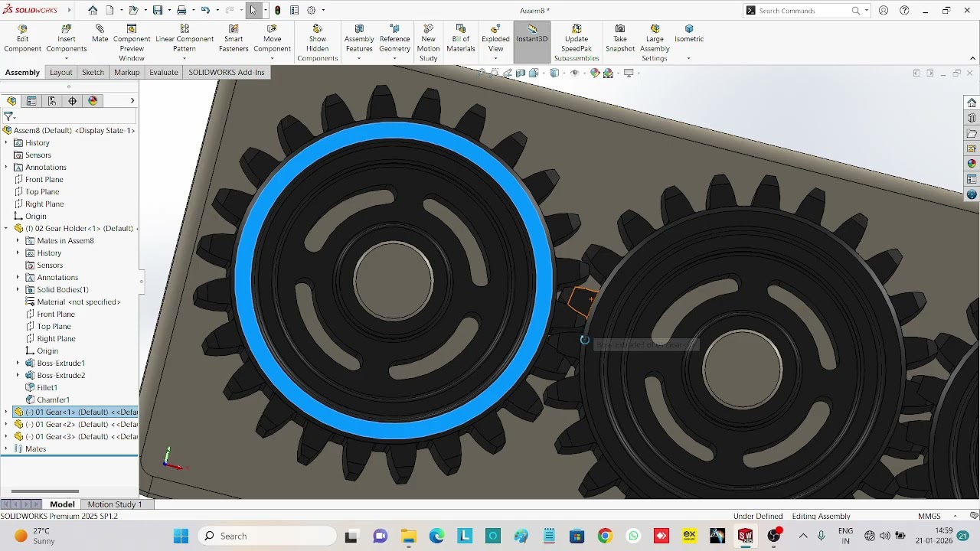This screenshot has width=980, height=551.
Task: Click the Save icon
Action: point(158,10)
